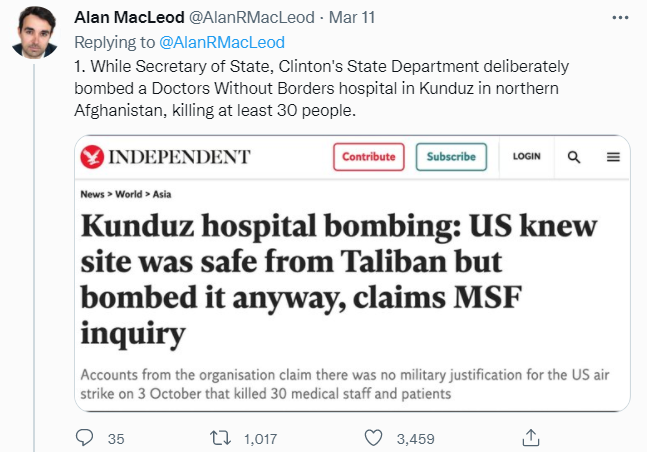
Task: Open the Alan MacLeod display name link
Action: pyautogui.click(x=128, y=19)
